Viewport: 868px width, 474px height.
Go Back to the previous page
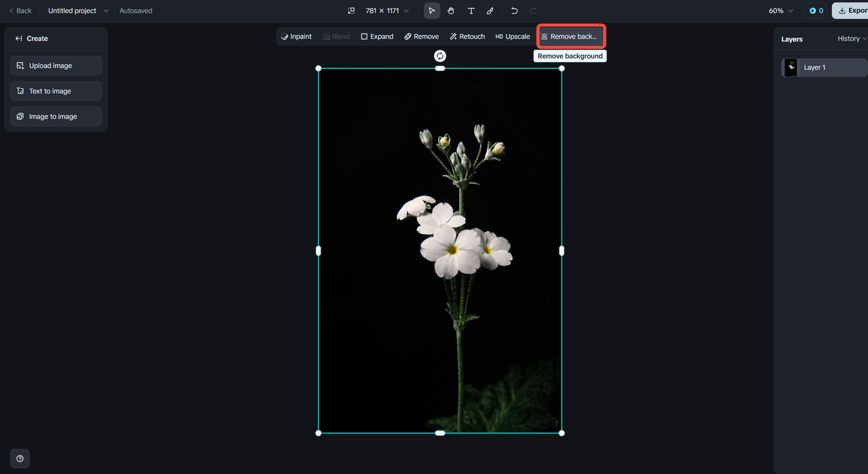pos(20,11)
